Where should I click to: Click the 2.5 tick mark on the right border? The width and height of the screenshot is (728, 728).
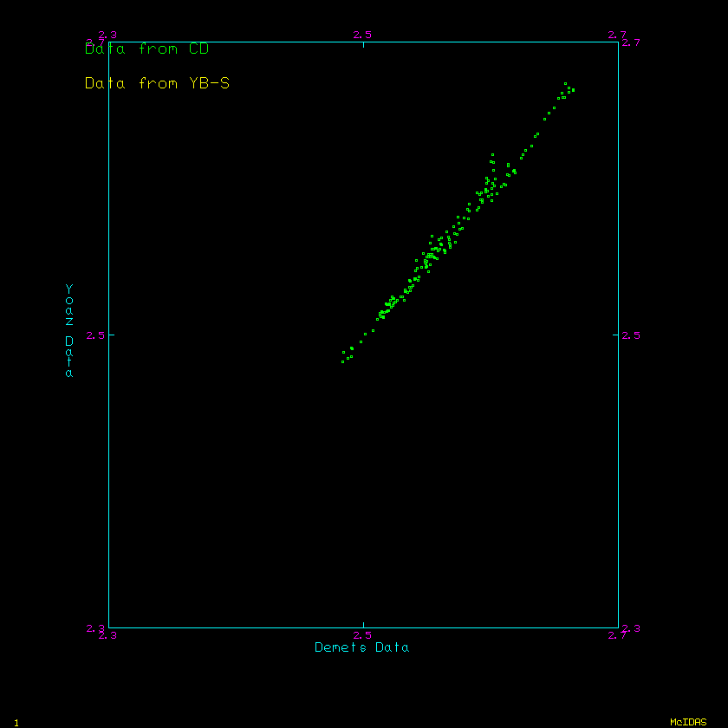point(615,335)
